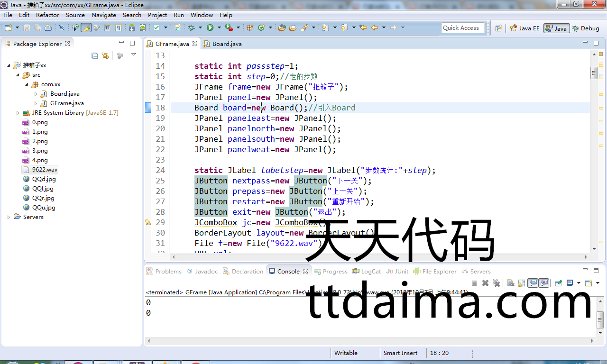
Task: Toggle Show Whitespace Characters pilcrow button
Action: [x=119, y=28]
